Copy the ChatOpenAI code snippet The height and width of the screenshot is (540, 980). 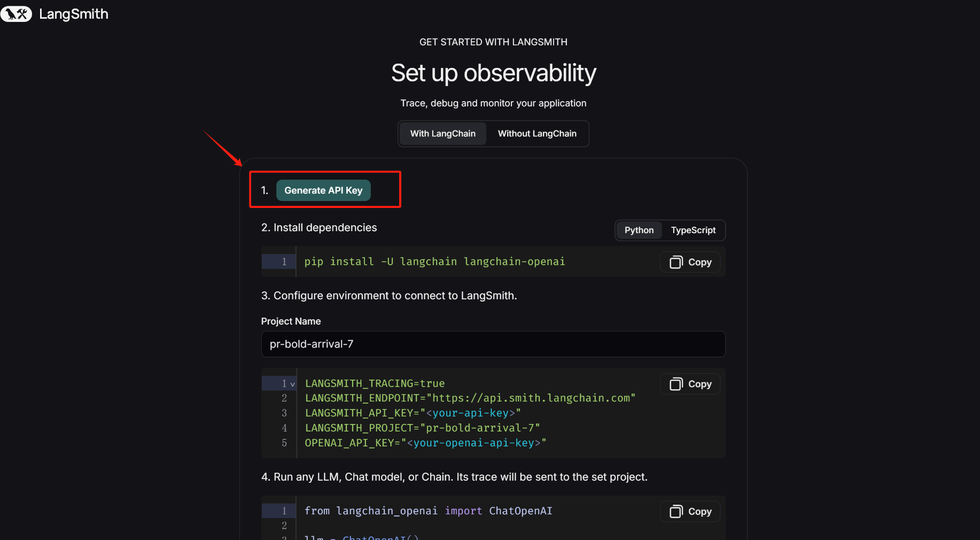(690, 512)
